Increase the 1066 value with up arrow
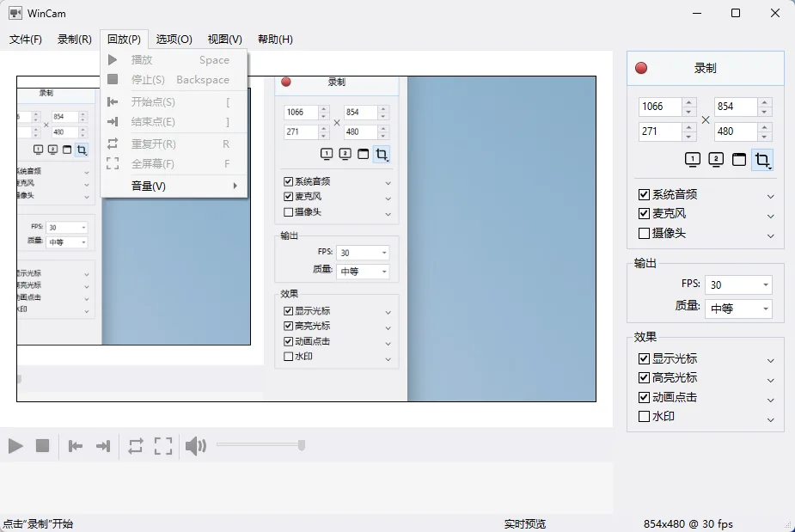The width and height of the screenshot is (795, 532). (x=688, y=102)
